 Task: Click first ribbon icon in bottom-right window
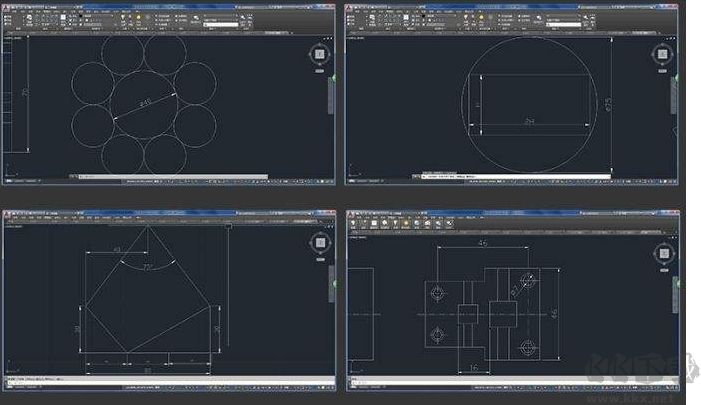point(353,223)
